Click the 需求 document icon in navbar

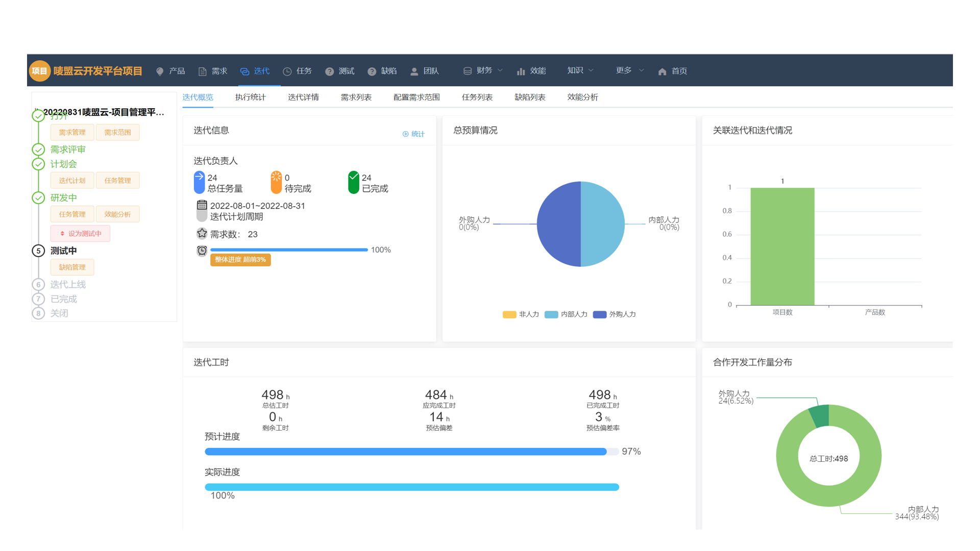202,71
